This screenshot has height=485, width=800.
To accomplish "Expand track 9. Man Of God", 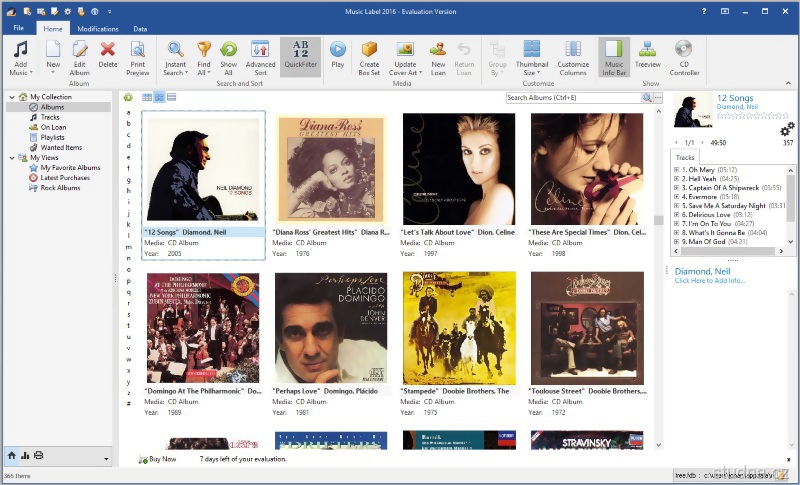I will tap(677, 242).
